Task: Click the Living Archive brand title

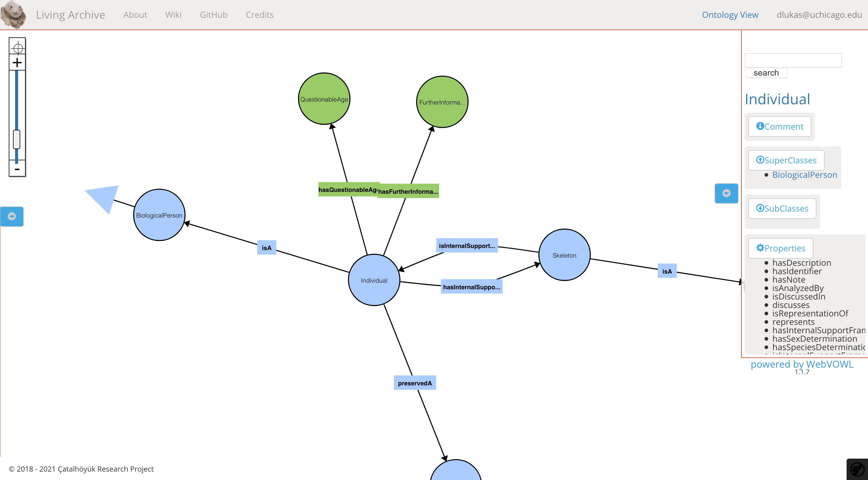Action: point(71,15)
